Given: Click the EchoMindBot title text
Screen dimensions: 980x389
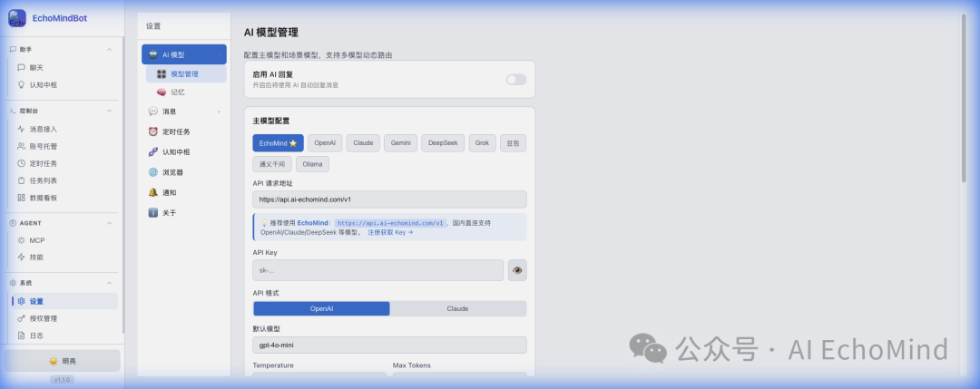Looking at the screenshot, I should point(60,18).
